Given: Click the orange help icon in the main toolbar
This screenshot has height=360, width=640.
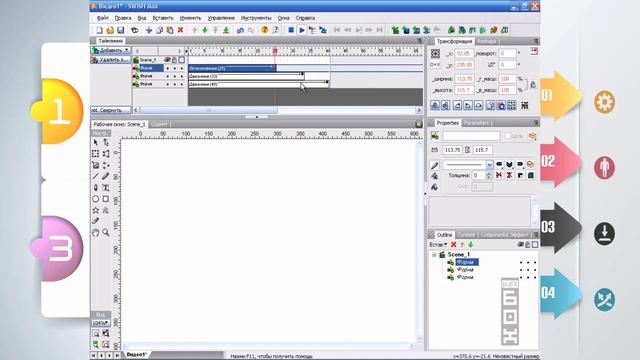Looking at the screenshot, I should click(265, 30).
